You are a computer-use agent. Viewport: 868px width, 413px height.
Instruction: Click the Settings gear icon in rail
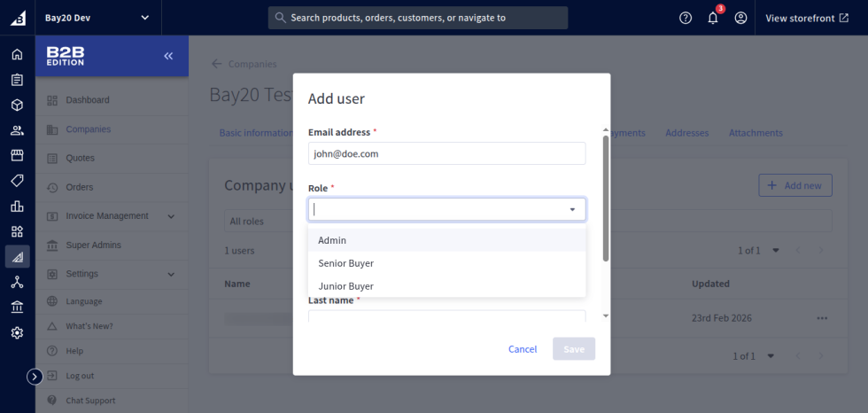17,333
